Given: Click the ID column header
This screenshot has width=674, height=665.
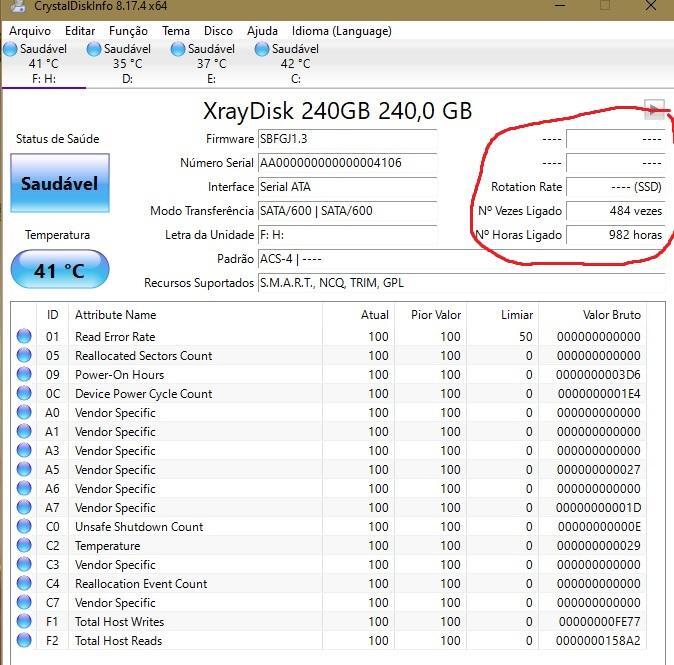Looking at the screenshot, I should tap(52, 315).
